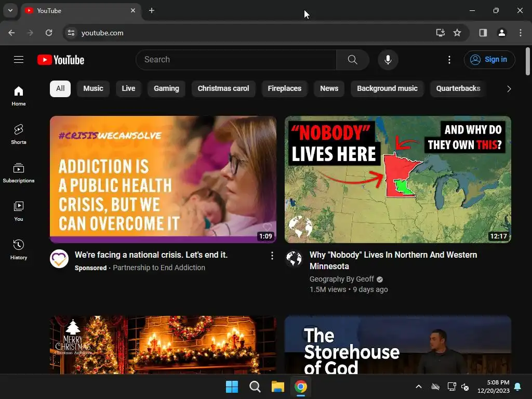Viewport: 532px width, 399px height.
Task: Open Windows taskbar search
Action: coord(255,387)
